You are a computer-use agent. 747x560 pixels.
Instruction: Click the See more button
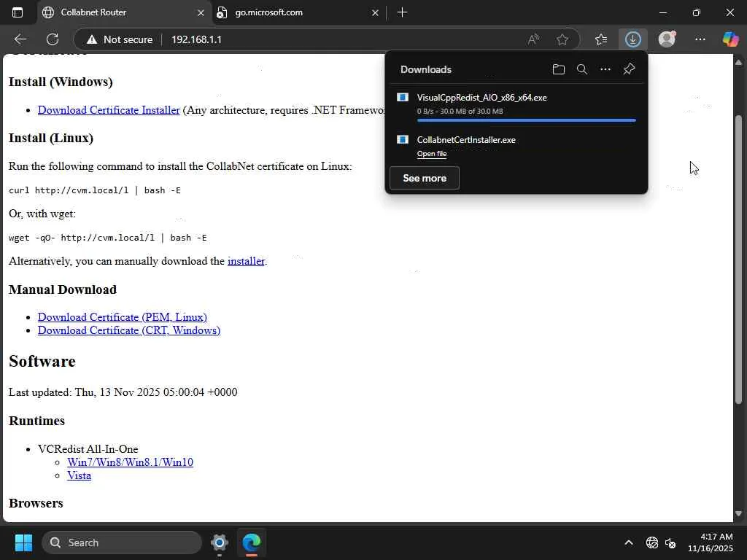pos(425,178)
